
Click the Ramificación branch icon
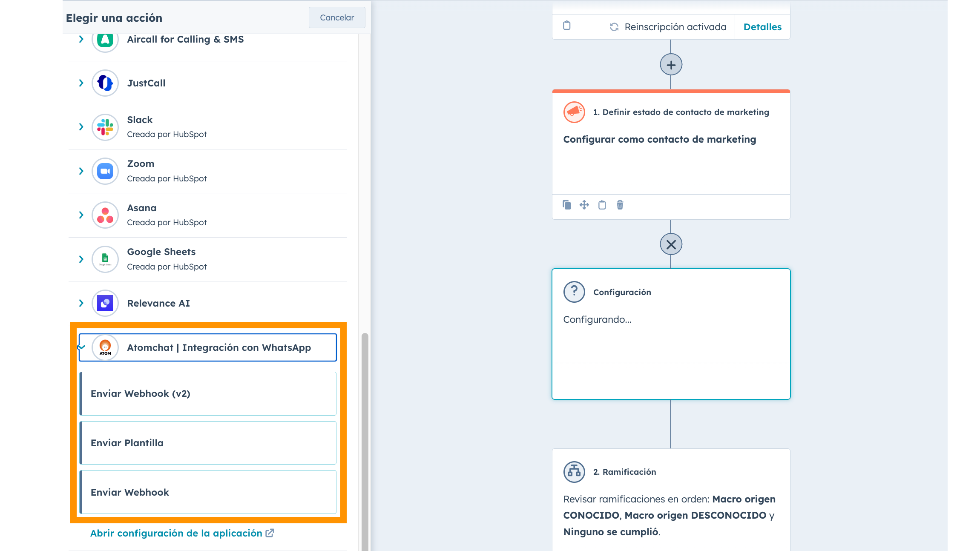pos(574,471)
